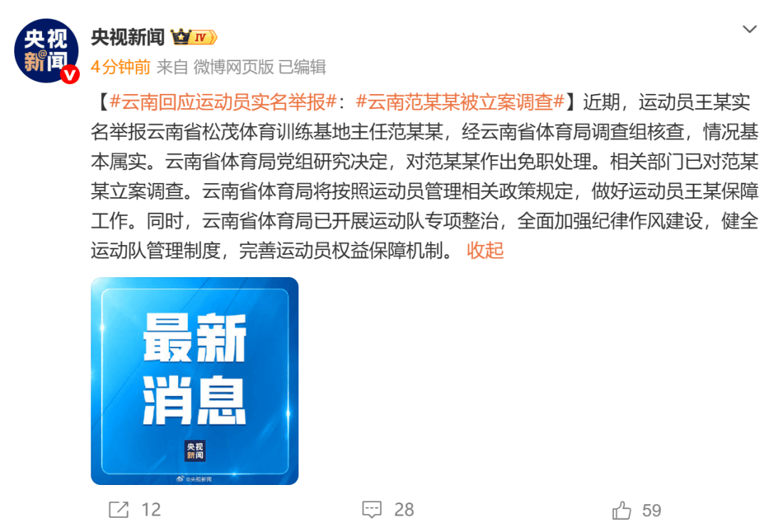The height and width of the screenshot is (532, 769).
Task: Click the Weibo watermark at image bottom
Action: pos(194,479)
